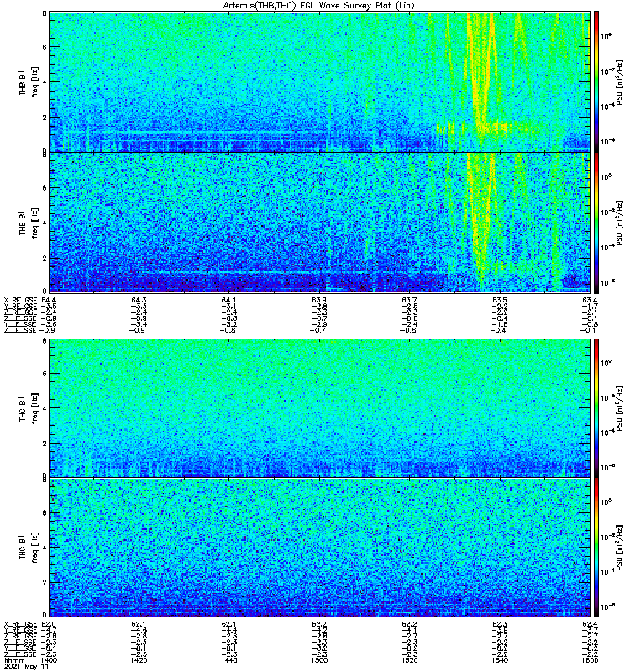630x672 pixels.
Task: Click the THB B-parallel spectrogram panel
Action: (x=319, y=223)
